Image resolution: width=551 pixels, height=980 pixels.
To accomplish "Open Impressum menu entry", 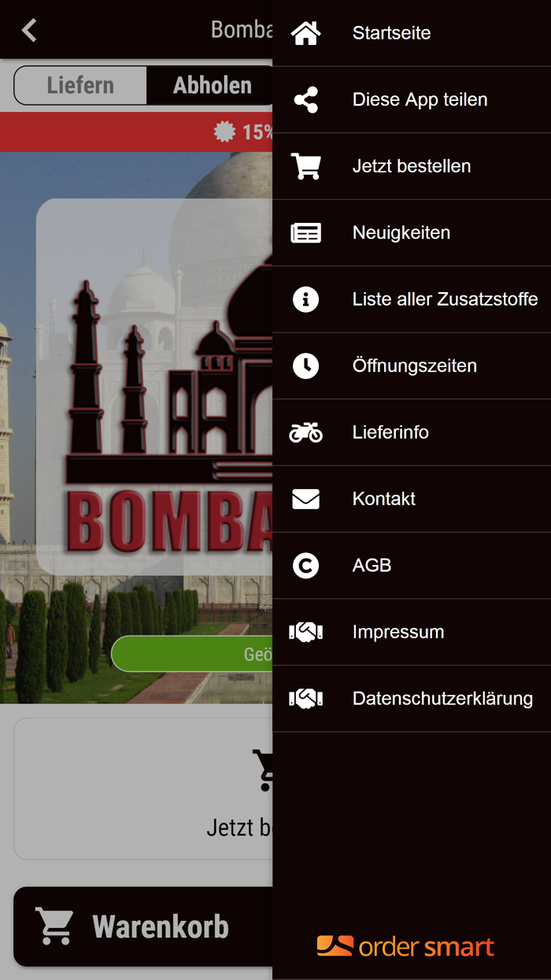I will point(412,632).
